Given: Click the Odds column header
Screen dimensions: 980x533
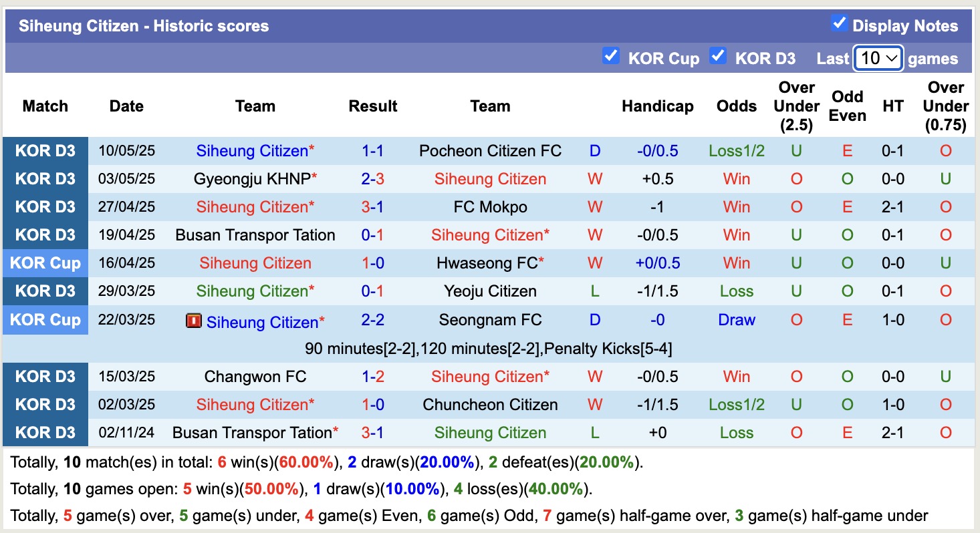Looking at the screenshot, I should pos(736,106).
